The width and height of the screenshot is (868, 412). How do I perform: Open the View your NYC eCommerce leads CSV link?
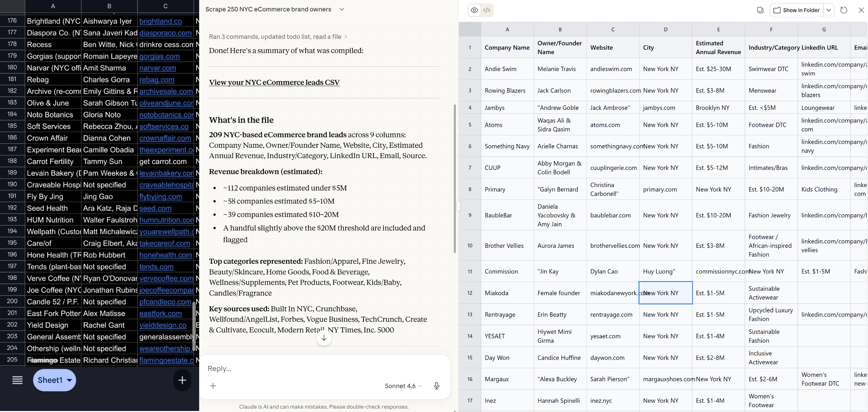[274, 82]
